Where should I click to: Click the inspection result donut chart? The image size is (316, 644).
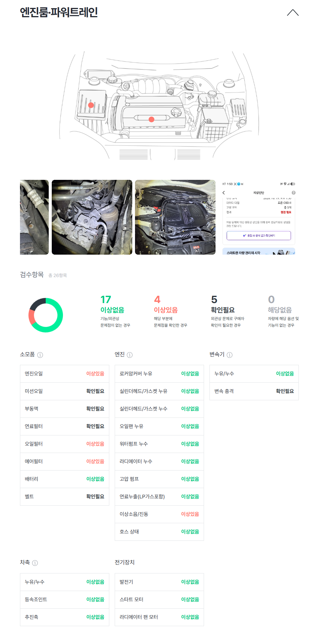46,315
